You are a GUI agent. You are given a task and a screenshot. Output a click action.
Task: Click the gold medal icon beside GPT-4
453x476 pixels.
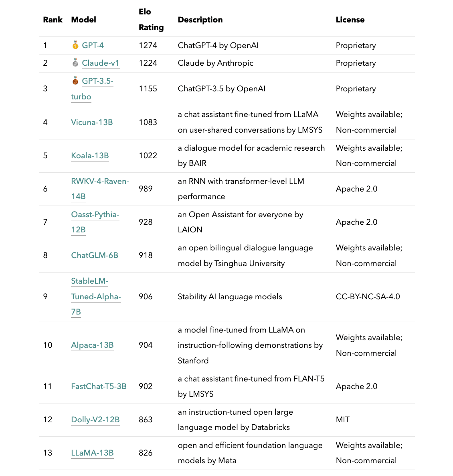(75, 45)
